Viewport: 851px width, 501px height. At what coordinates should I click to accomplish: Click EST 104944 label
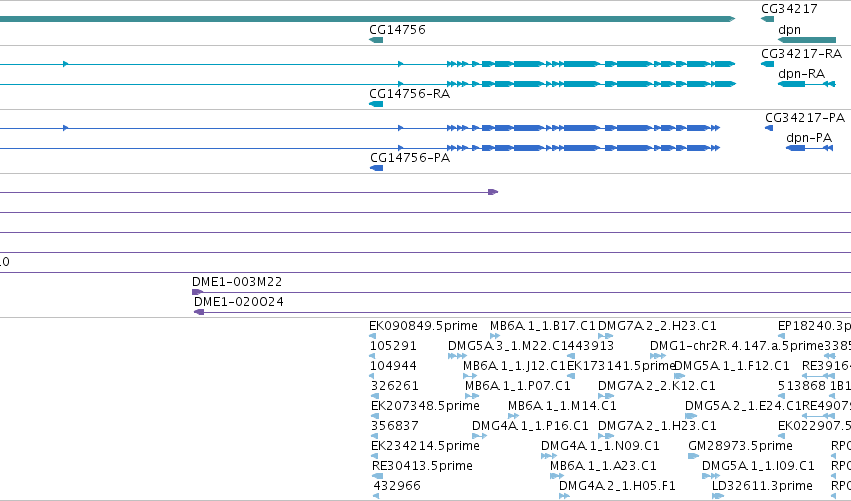click(393, 366)
